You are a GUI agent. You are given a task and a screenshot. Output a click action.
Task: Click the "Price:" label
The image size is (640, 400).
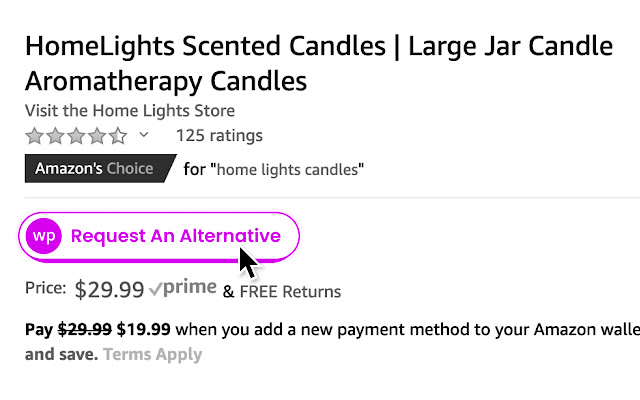click(x=46, y=291)
